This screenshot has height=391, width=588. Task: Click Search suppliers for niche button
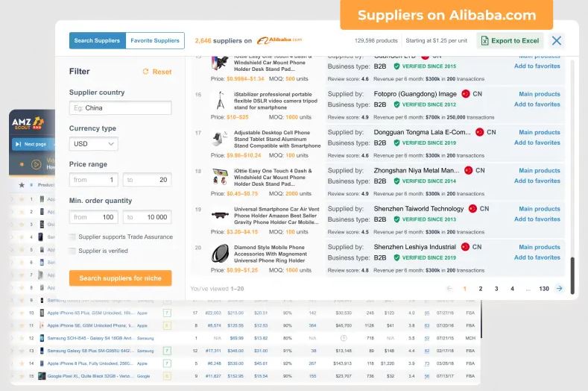point(121,278)
